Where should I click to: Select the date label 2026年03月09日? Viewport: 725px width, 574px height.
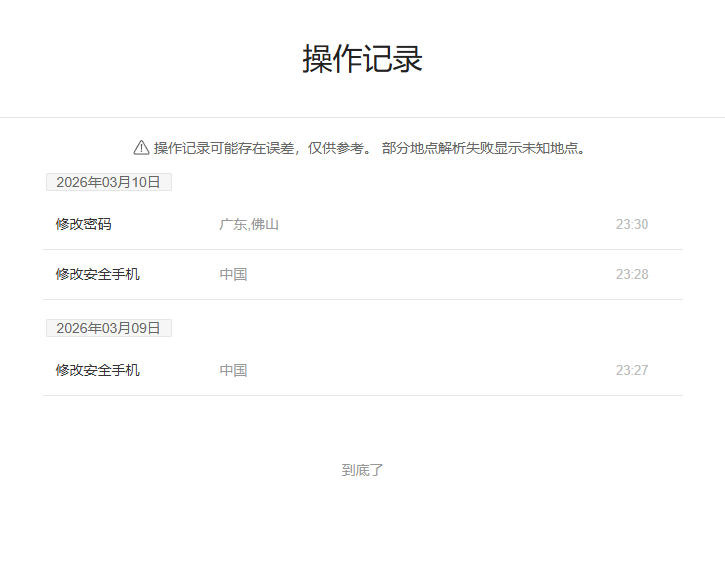coord(109,328)
